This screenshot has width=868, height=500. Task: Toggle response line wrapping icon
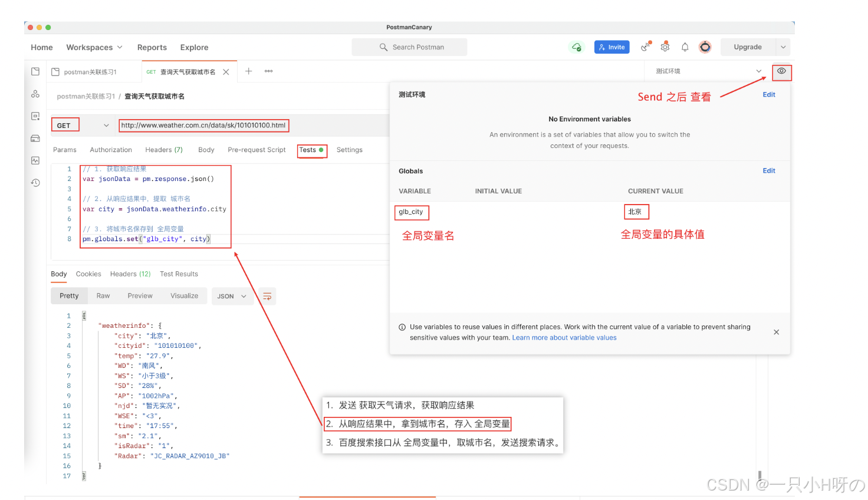pos(267,296)
